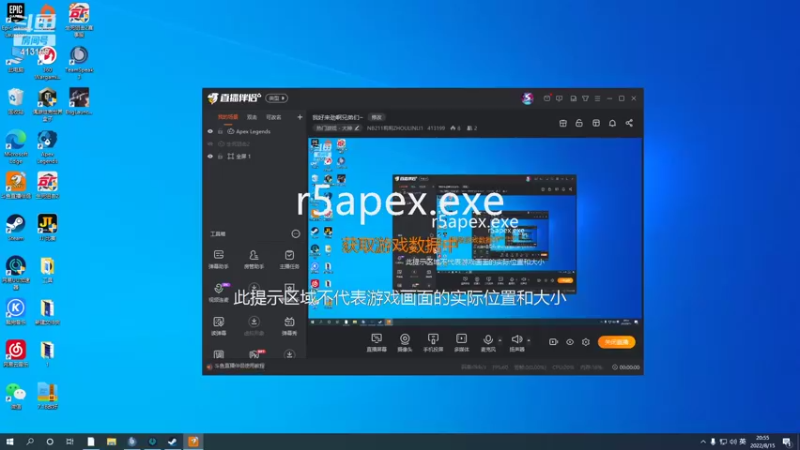This screenshot has height=450, width=800.
Task: Lock the 全屏 1 source
Action: [x=220, y=157]
